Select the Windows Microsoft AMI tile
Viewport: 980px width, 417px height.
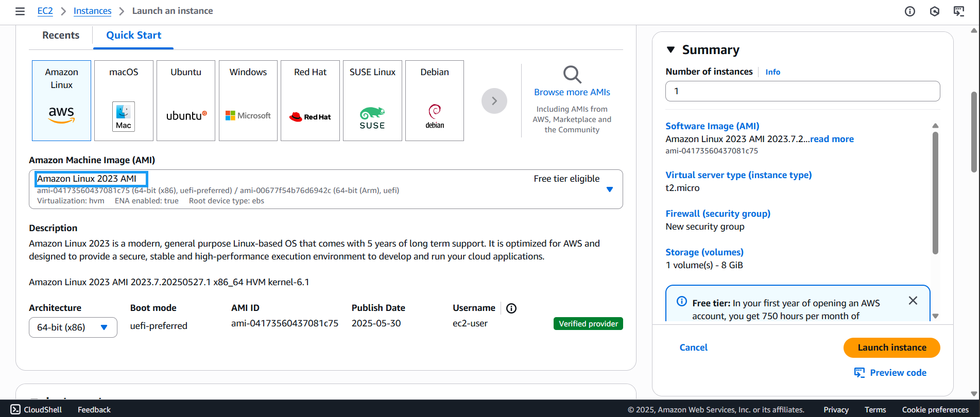(248, 100)
